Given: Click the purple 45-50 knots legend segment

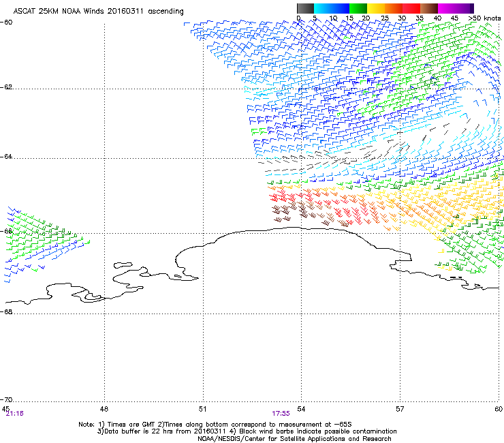Looking at the screenshot, I should click(x=464, y=8).
